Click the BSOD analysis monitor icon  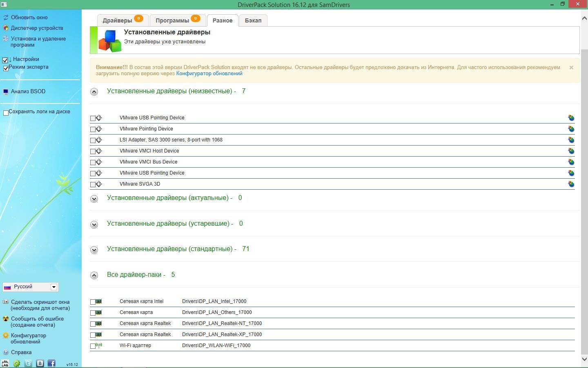(5, 92)
